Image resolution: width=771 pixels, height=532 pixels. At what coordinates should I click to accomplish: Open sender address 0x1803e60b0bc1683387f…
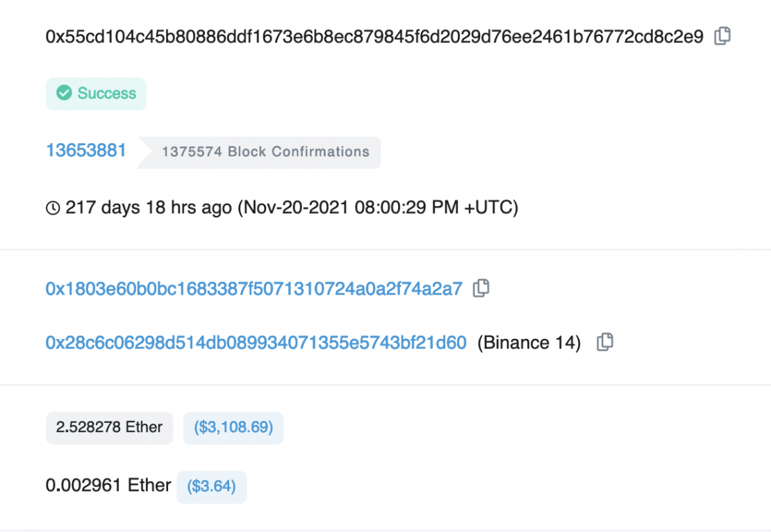(254, 289)
